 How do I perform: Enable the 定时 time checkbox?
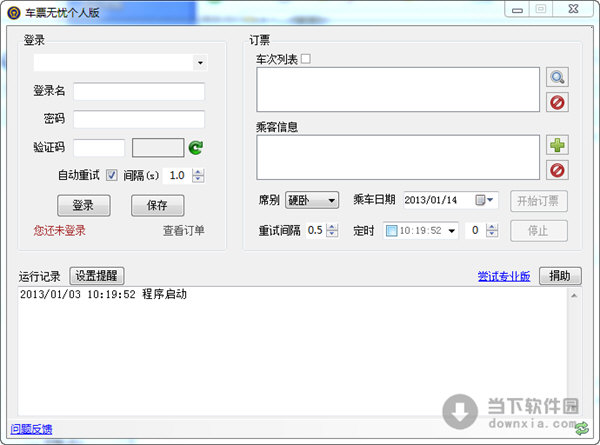pos(391,231)
